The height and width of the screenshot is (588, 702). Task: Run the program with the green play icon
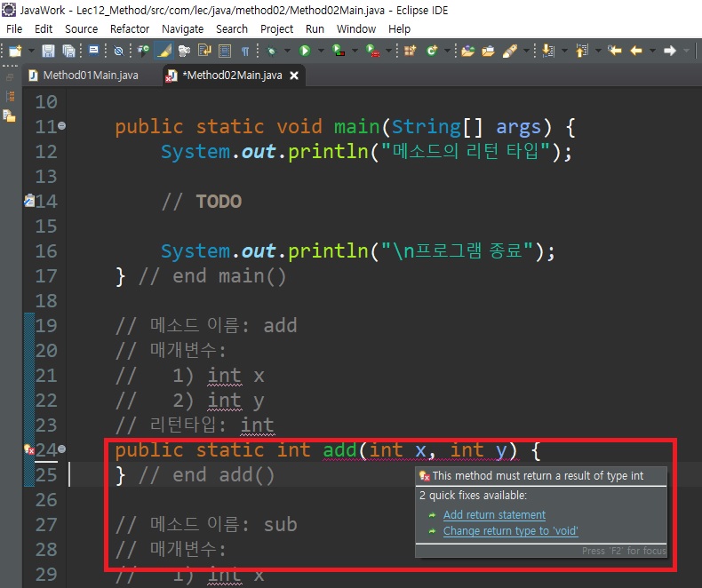[x=305, y=51]
